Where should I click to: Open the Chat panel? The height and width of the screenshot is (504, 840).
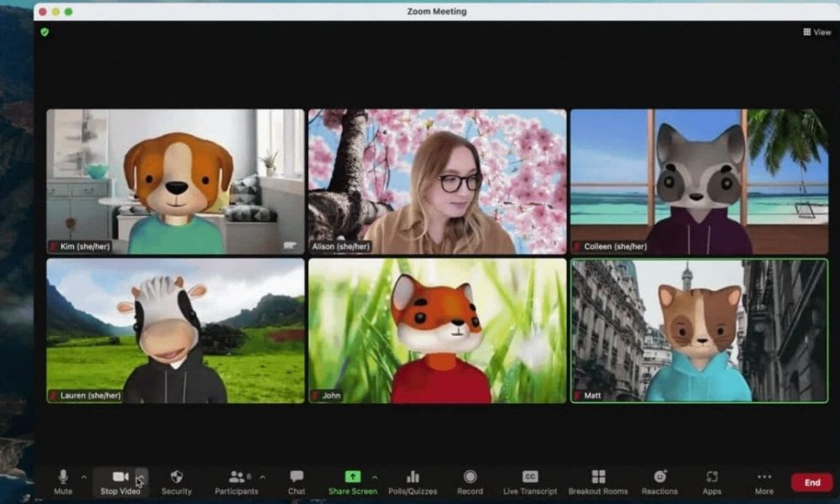click(x=297, y=481)
